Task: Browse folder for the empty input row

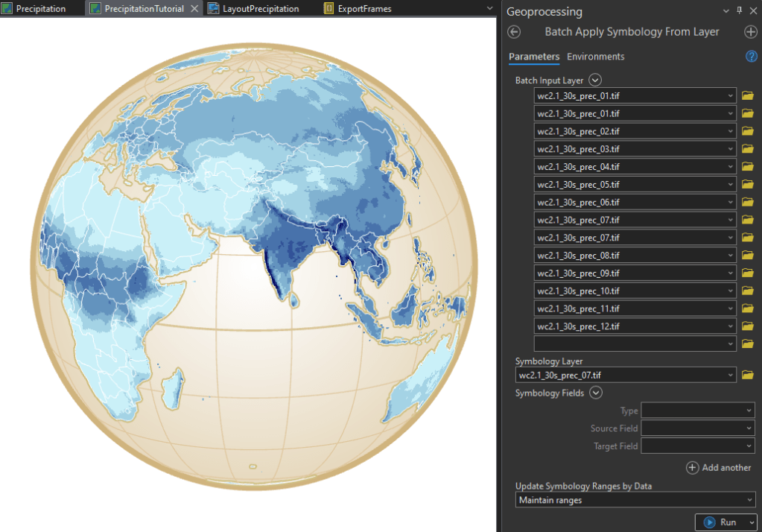Action: (748, 344)
